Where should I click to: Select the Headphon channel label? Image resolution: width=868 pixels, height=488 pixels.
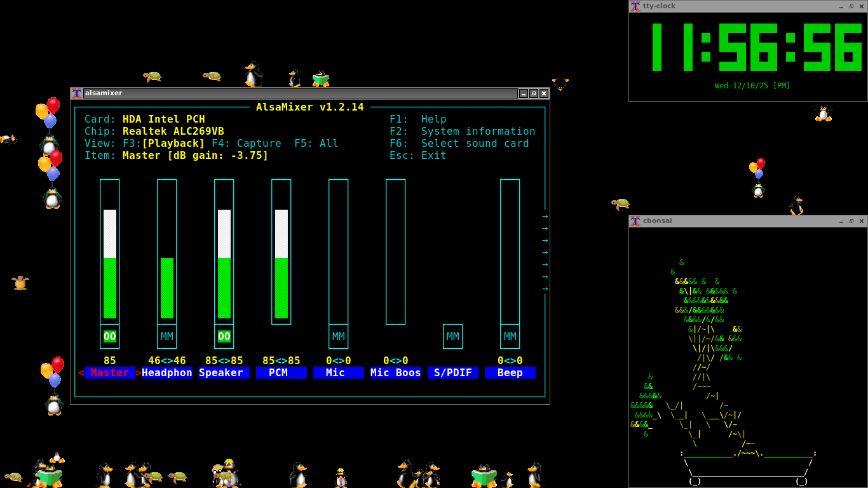pos(167,373)
